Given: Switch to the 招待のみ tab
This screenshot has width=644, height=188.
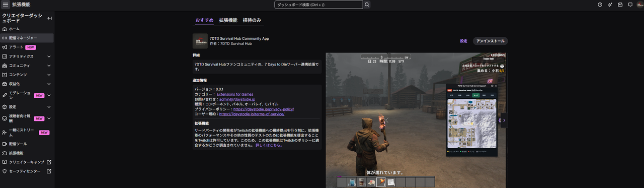Looking at the screenshot, I should (x=252, y=20).
